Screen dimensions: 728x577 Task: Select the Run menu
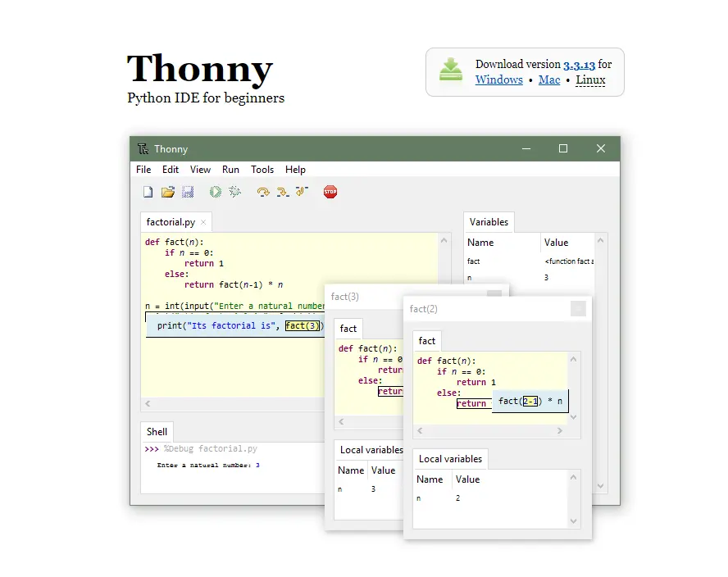coord(231,170)
